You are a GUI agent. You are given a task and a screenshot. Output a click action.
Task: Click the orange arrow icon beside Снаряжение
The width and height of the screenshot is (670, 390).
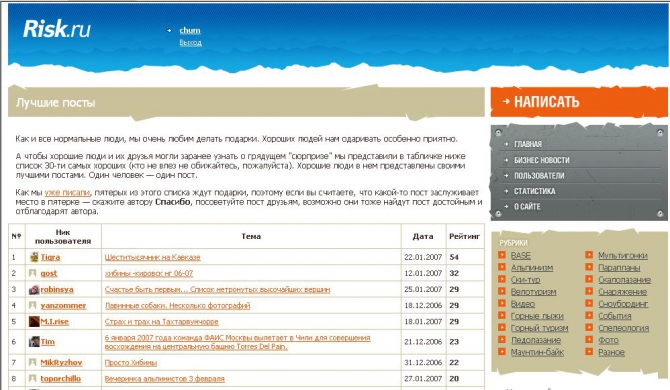click(x=589, y=291)
